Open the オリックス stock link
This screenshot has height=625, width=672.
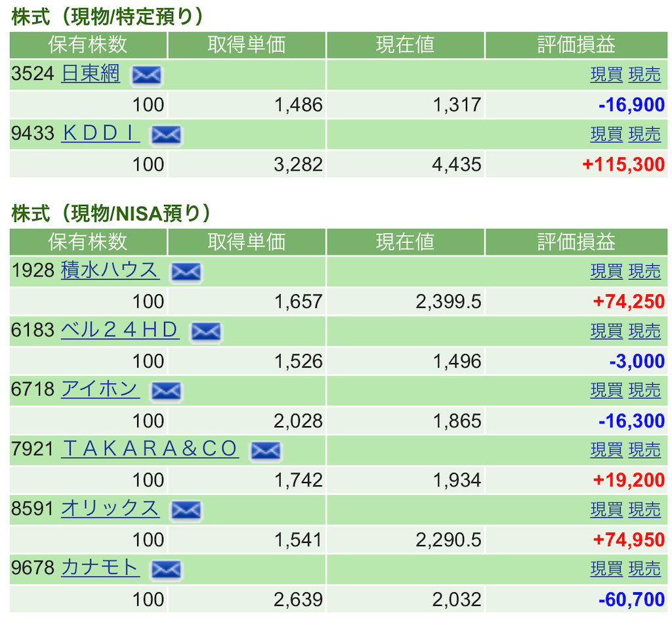(x=110, y=508)
